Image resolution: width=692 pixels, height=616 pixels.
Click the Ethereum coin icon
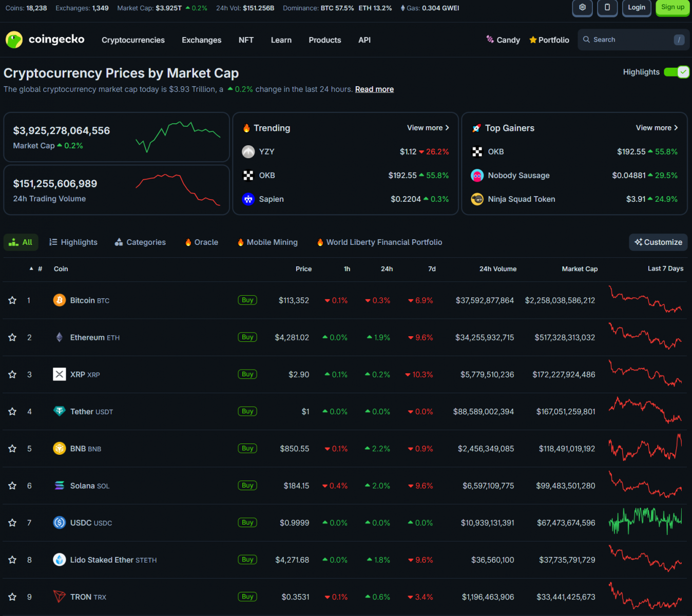pyautogui.click(x=60, y=337)
